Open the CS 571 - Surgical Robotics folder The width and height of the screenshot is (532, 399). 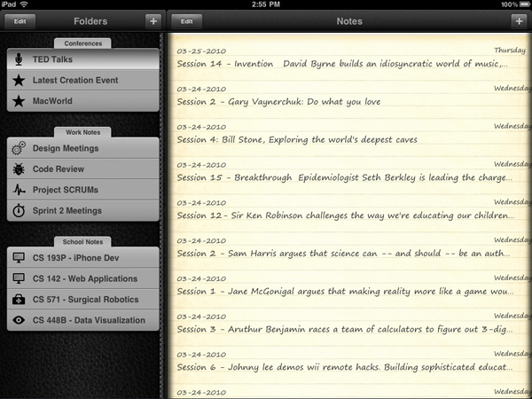tap(82, 300)
